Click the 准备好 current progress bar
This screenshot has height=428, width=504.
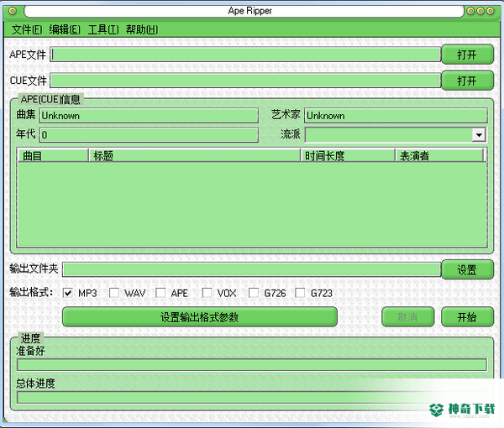point(252,365)
